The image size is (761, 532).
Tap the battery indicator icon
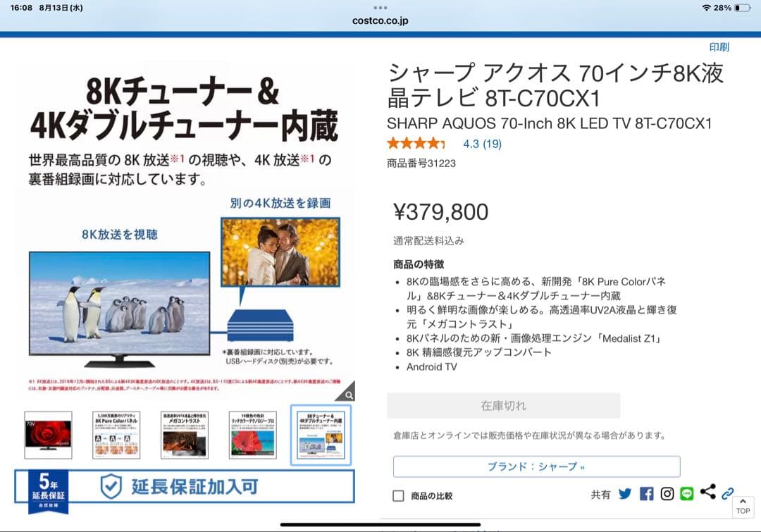(x=743, y=8)
